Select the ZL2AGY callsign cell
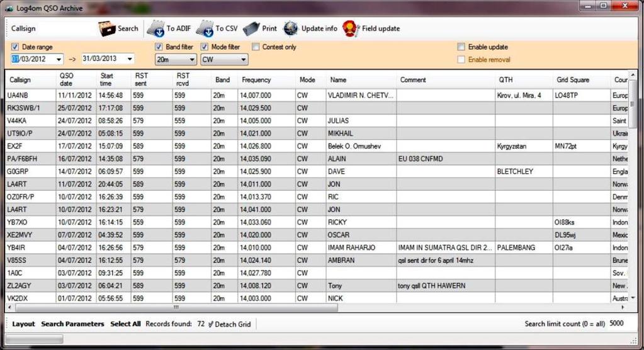 tap(31, 286)
